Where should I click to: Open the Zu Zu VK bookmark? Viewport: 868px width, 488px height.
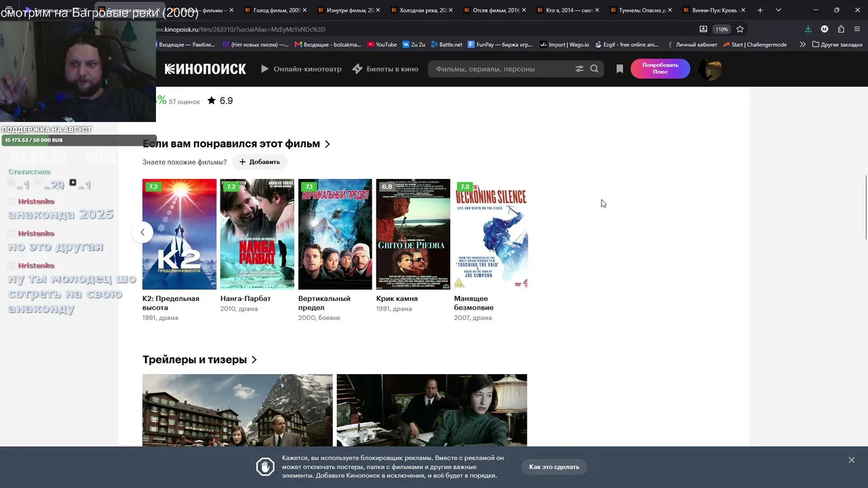414,45
